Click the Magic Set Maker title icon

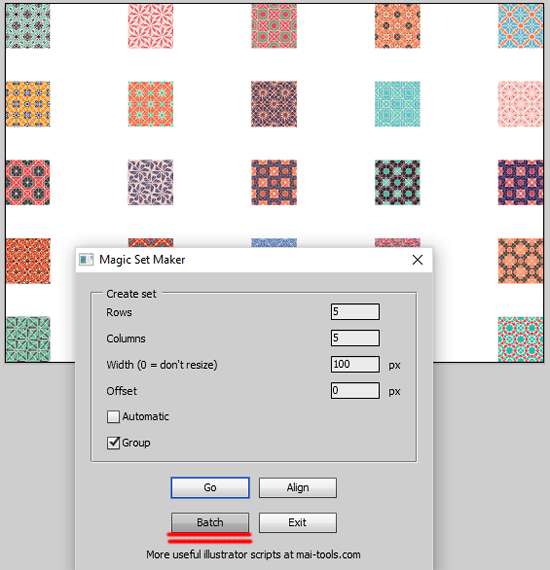click(x=87, y=260)
